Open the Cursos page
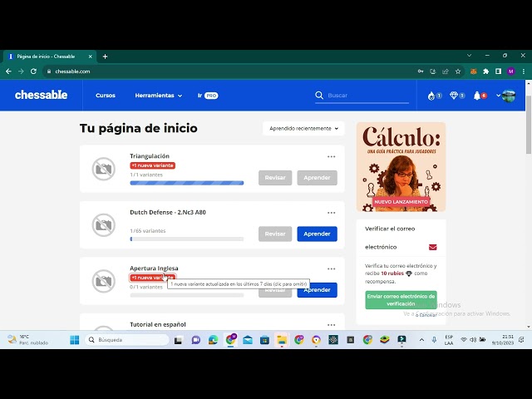Screen dimensions: 532x399 (106, 96)
